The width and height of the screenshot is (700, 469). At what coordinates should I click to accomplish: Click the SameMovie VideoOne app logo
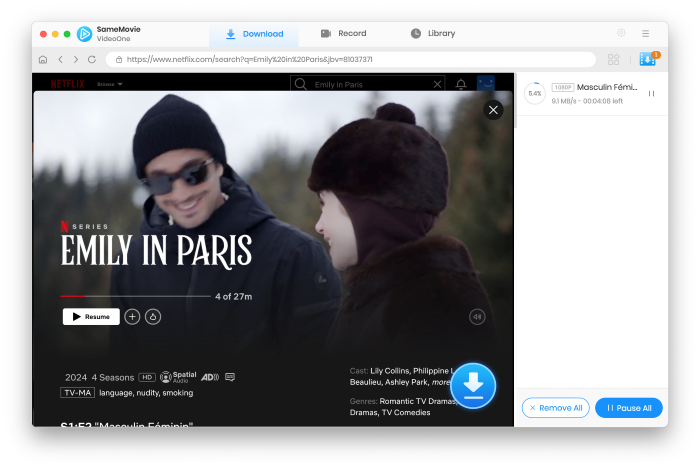click(84, 34)
